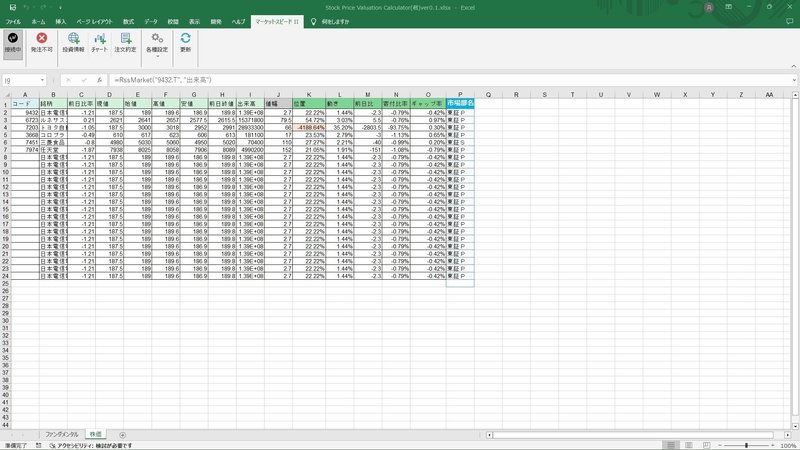Switch to the ページレイアウト tab
The image size is (800, 450).
click(x=94, y=22)
